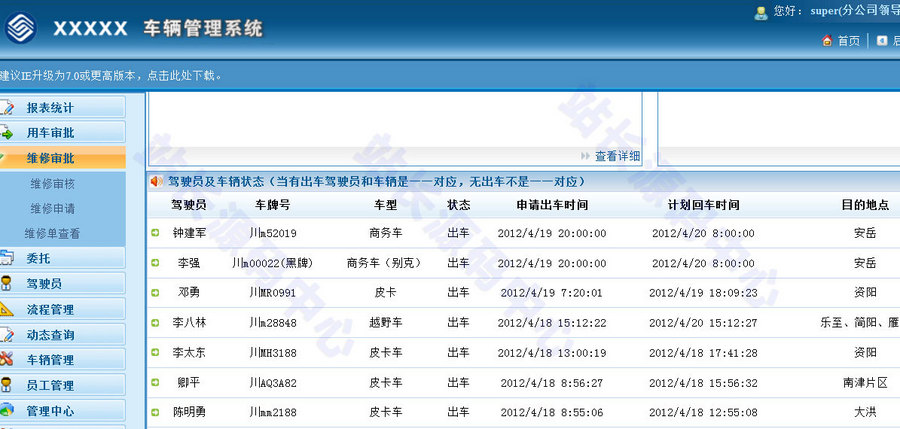This screenshot has height=429, width=900.
Task: Click the 流程管理 triangle ruler icon
Action: (x=6, y=309)
